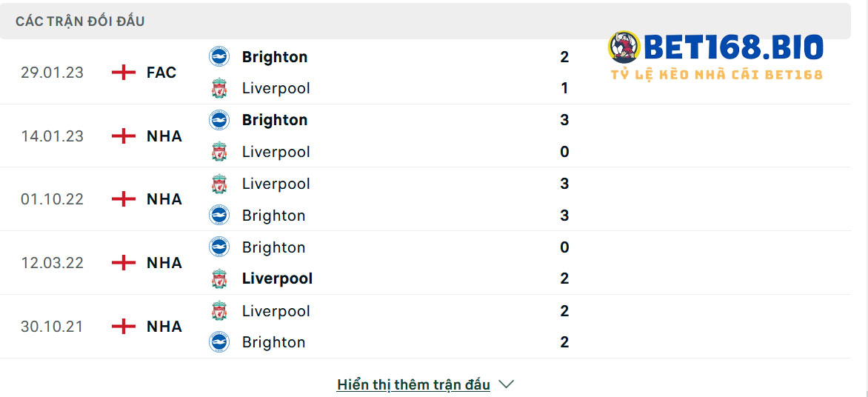Click Brighton crest in 14.01.23 match
868x397 pixels.
(219, 120)
